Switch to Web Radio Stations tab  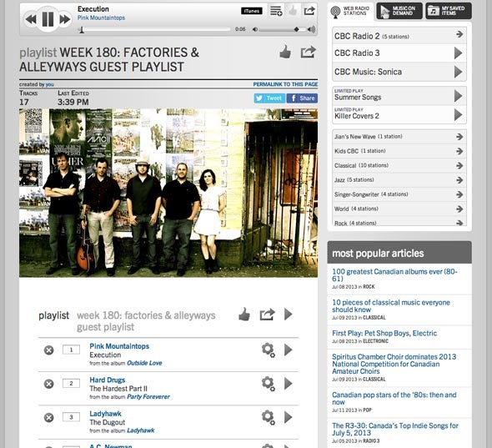(350, 12)
